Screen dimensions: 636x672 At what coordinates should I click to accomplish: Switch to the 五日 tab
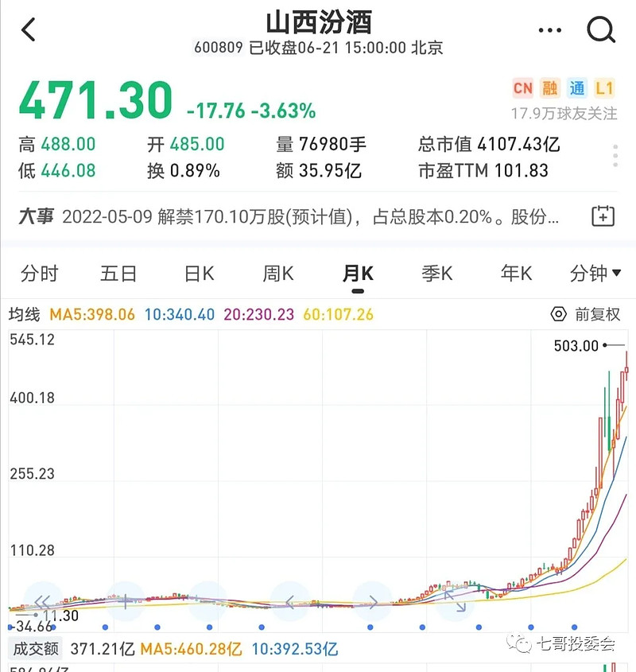point(118,274)
